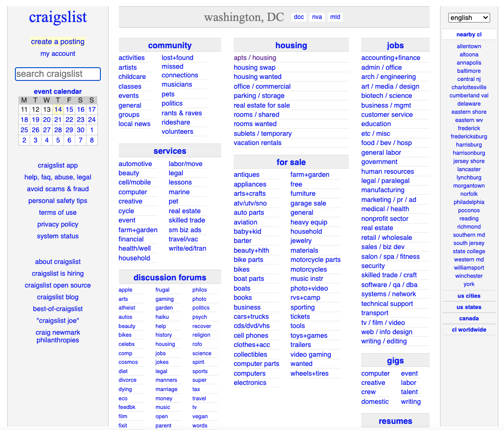Browse skilled trade services

coord(187,220)
